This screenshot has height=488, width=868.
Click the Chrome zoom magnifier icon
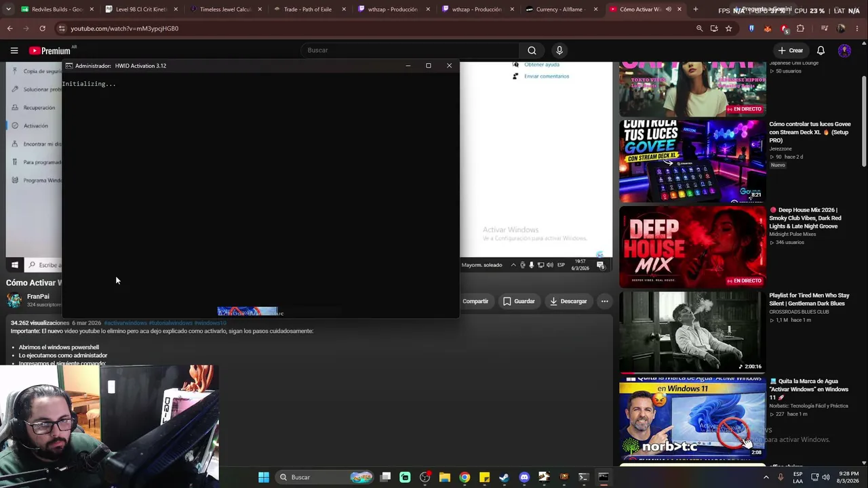click(x=699, y=28)
